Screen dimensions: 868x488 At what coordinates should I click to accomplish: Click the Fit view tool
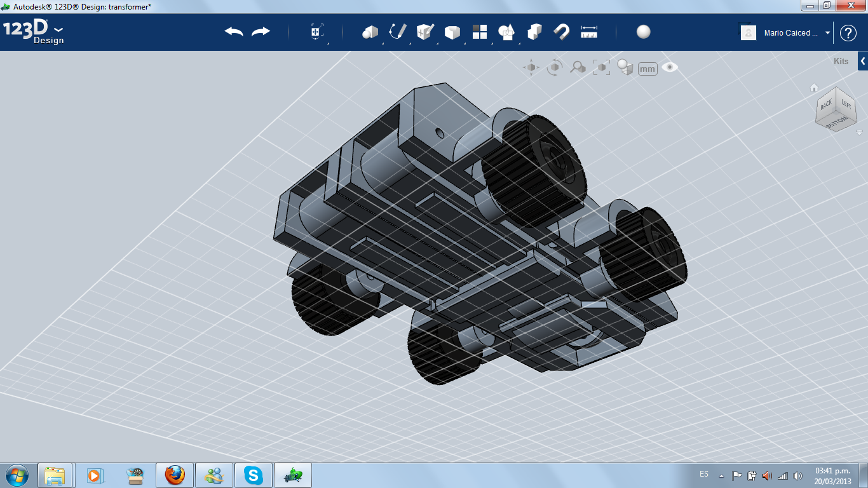coord(601,67)
